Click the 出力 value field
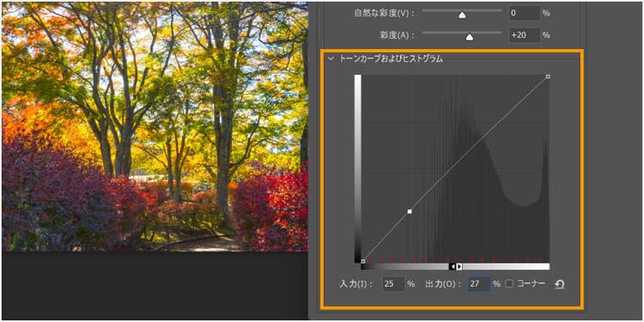 coord(479,284)
